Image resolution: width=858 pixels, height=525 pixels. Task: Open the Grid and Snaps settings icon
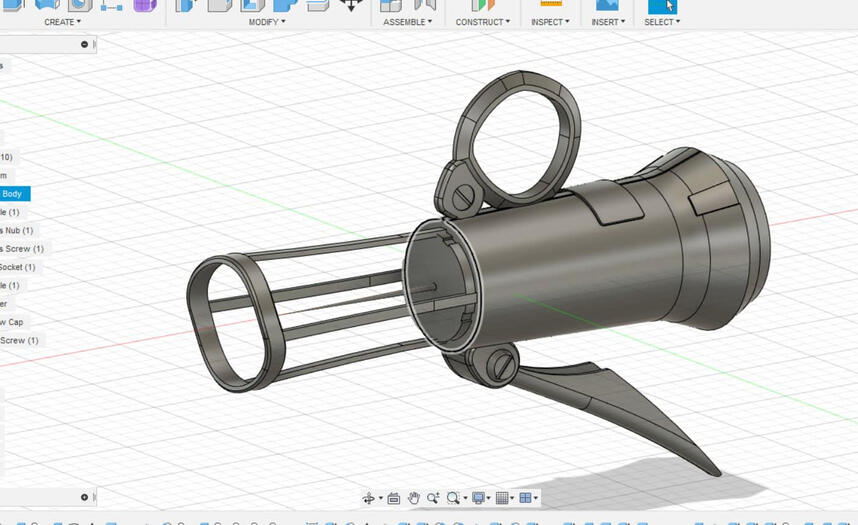(x=503, y=498)
